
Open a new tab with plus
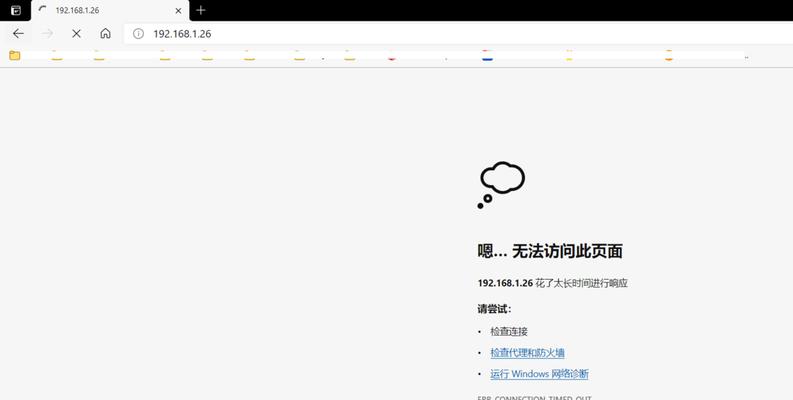[201, 10]
